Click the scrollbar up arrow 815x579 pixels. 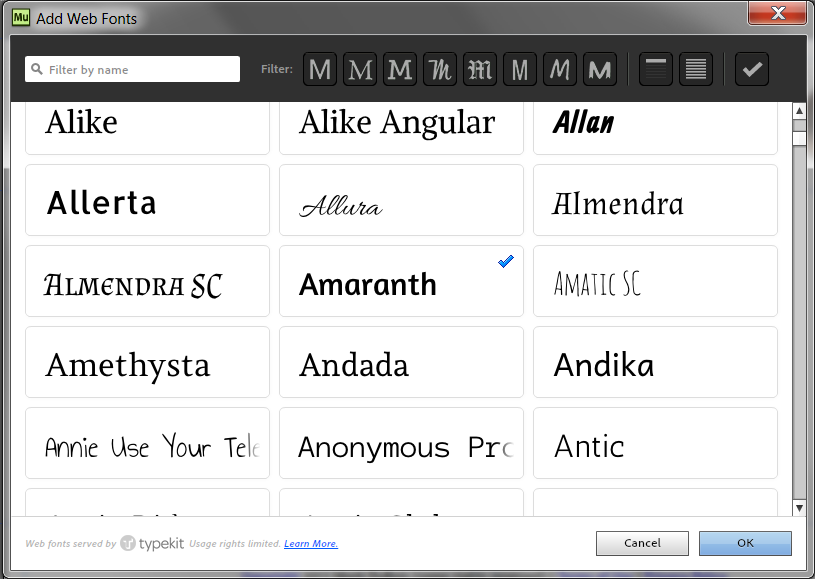point(799,111)
